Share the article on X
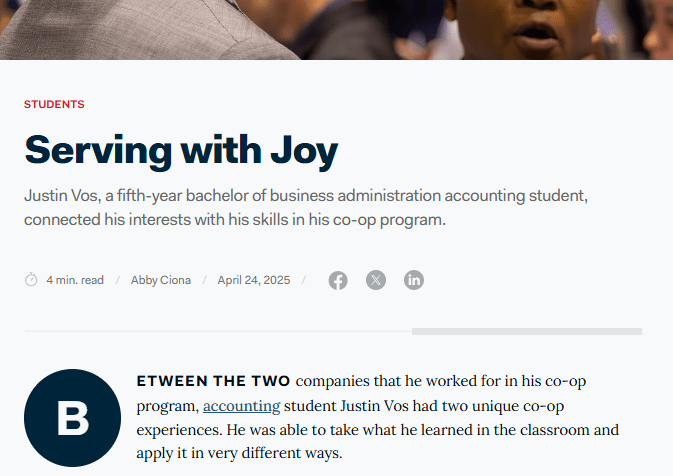Viewport: 673px width, 476px height. [x=376, y=280]
